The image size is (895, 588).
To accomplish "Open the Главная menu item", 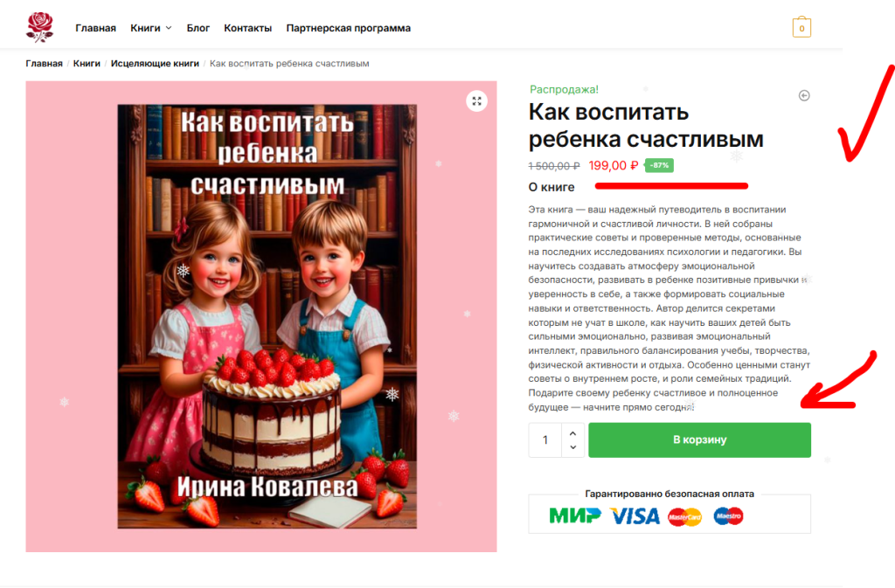I will pyautogui.click(x=95, y=28).
